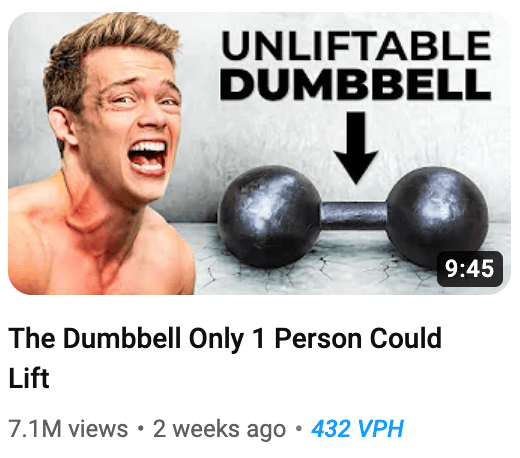Open the Unliftable Dumbbell video thumbnail
The width and height of the screenshot is (520, 458).
pos(259,153)
